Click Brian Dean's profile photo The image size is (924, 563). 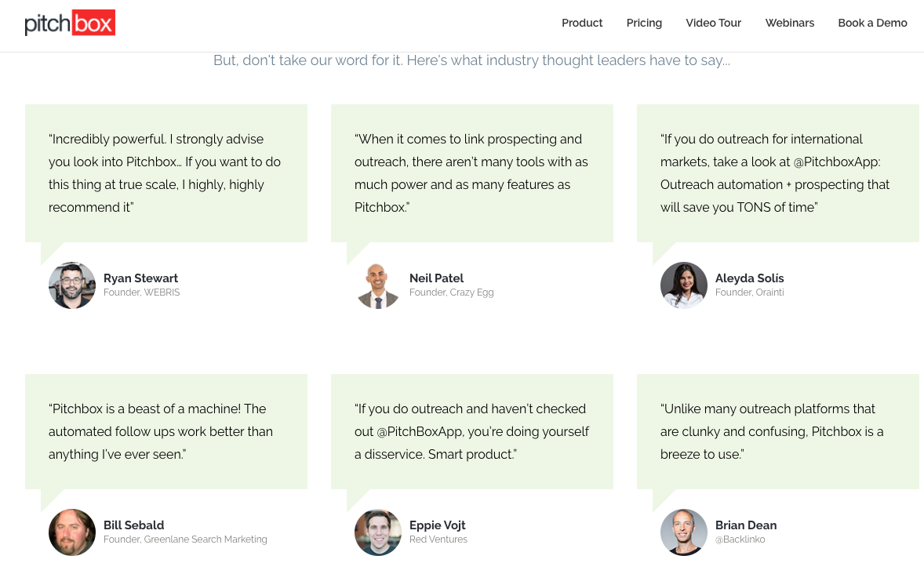pyautogui.click(x=683, y=532)
